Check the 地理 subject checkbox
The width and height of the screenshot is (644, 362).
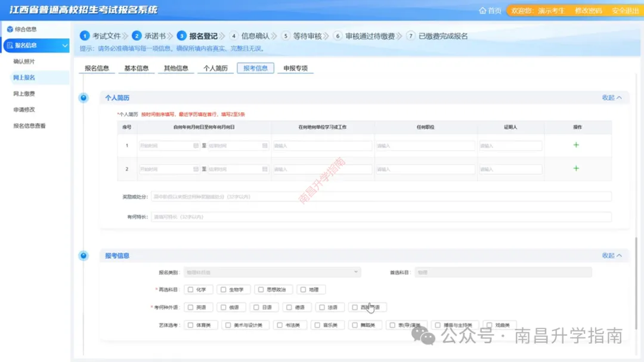[303, 290]
